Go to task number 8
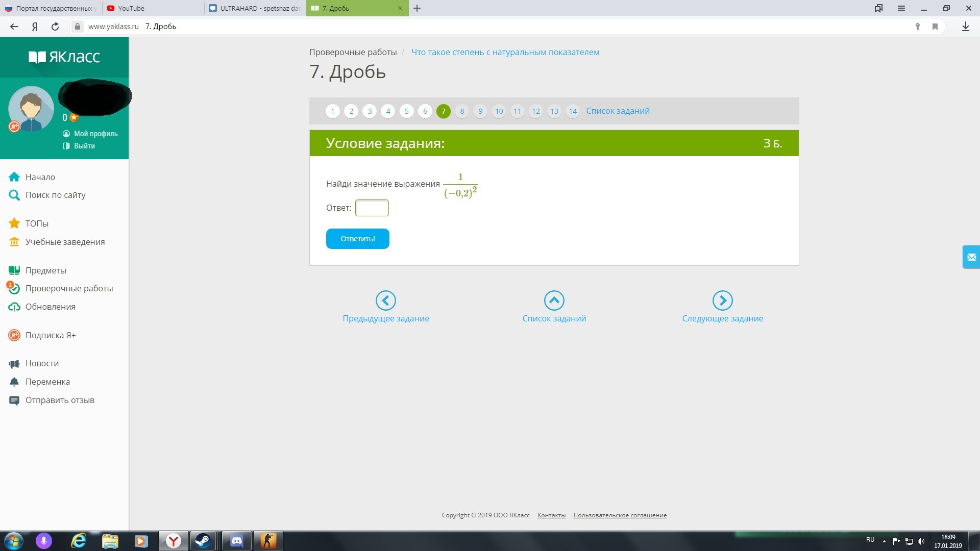 click(x=462, y=111)
